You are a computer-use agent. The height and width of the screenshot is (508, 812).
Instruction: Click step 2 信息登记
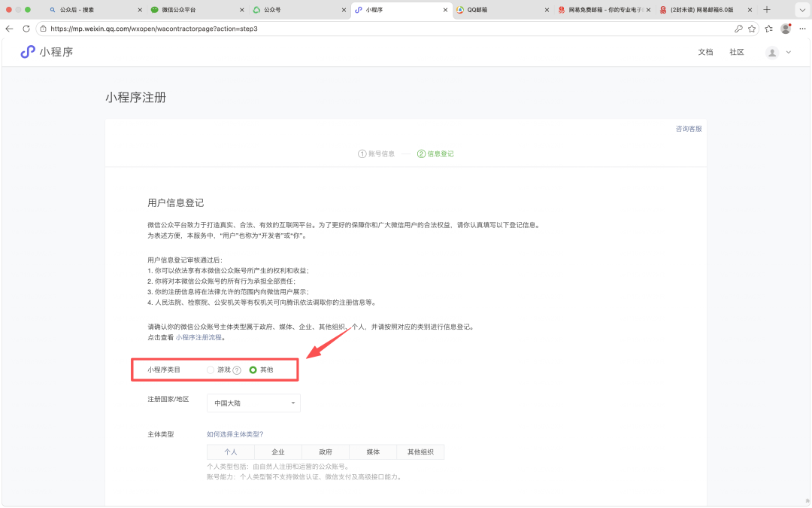(435, 154)
